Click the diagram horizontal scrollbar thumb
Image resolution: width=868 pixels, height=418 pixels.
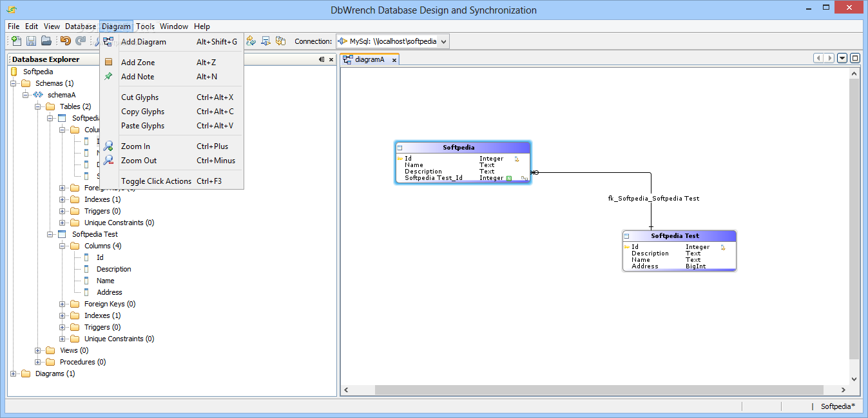pos(599,390)
